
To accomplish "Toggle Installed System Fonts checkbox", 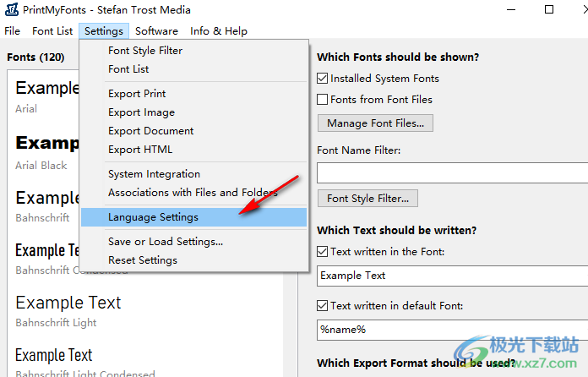I will (322, 78).
